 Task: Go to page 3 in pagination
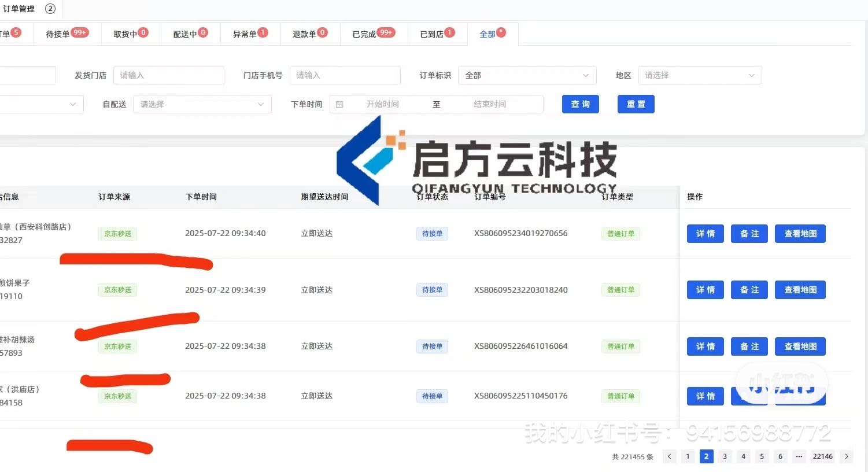725,456
